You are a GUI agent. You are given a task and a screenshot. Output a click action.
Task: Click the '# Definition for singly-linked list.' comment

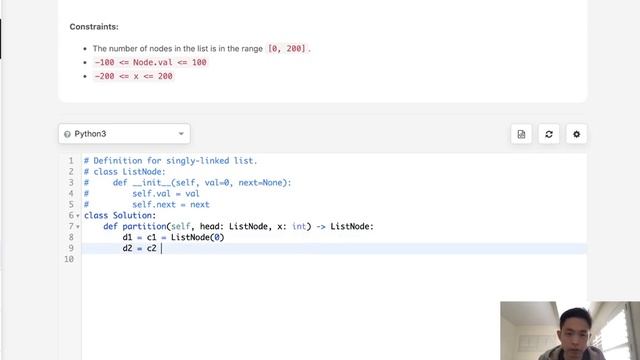pyautogui.click(x=171, y=161)
